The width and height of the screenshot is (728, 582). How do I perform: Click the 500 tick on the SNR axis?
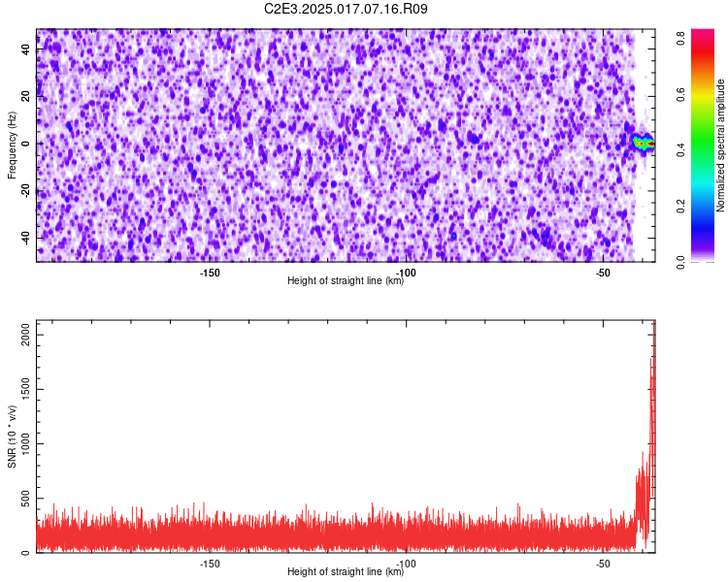pyautogui.click(x=26, y=501)
